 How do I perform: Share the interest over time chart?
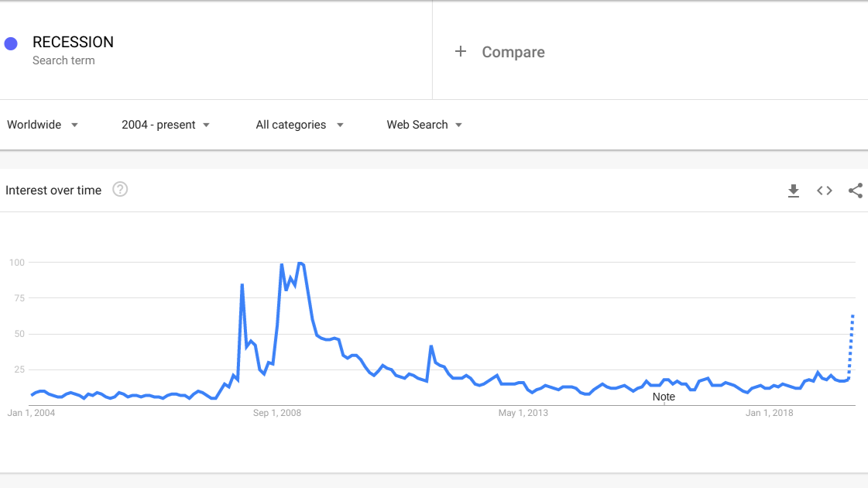(856, 191)
